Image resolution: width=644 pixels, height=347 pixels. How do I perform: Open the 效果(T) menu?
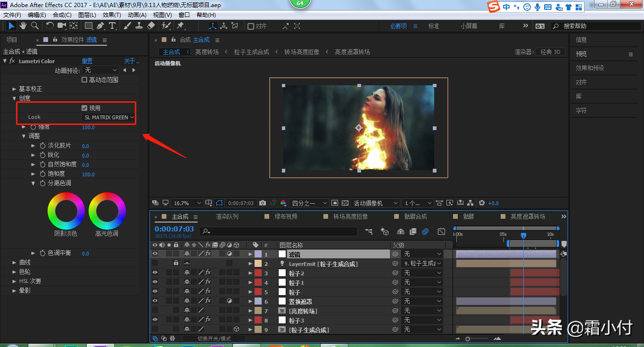[112, 15]
